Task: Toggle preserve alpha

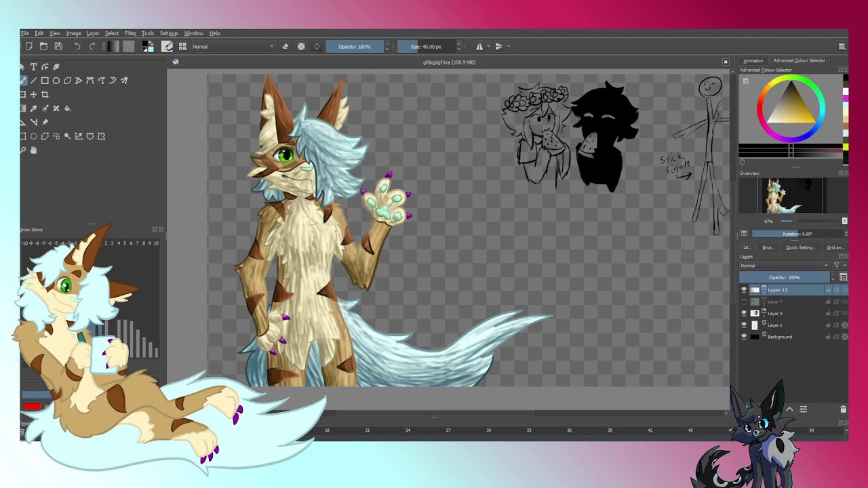Action: click(301, 46)
